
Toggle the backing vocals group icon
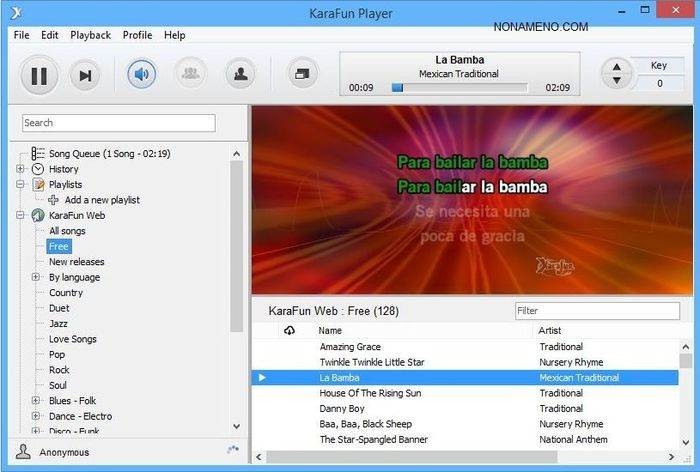point(188,74)
